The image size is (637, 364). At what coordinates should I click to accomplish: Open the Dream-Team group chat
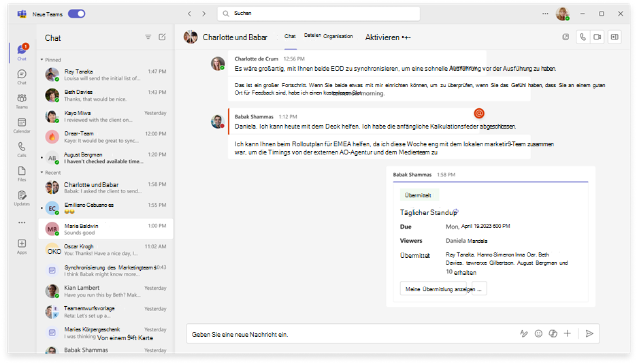105,137
